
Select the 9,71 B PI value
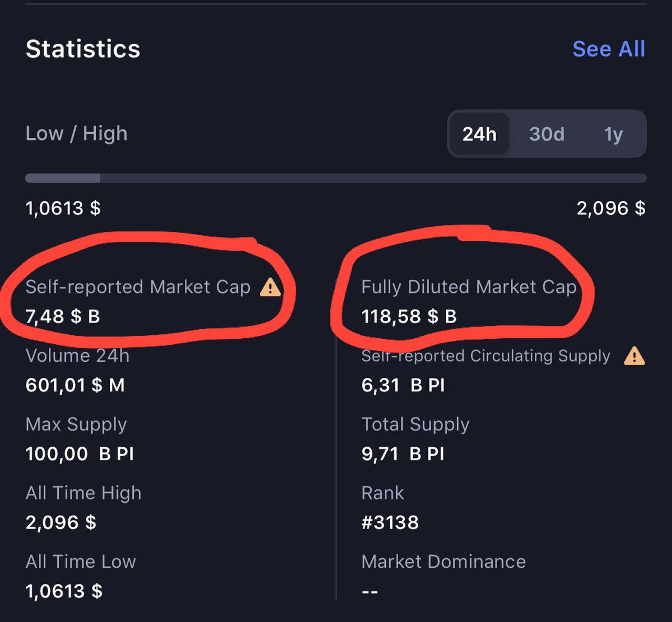[403, 453]
